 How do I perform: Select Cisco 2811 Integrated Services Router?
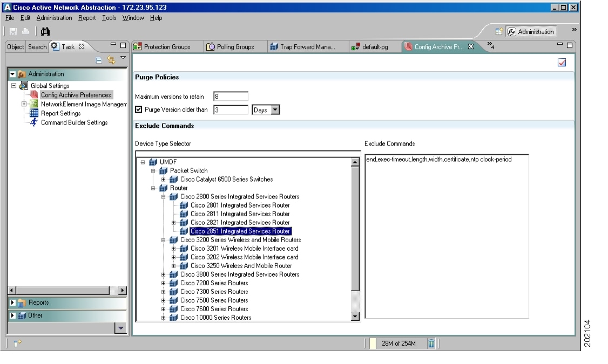point(240,214)
